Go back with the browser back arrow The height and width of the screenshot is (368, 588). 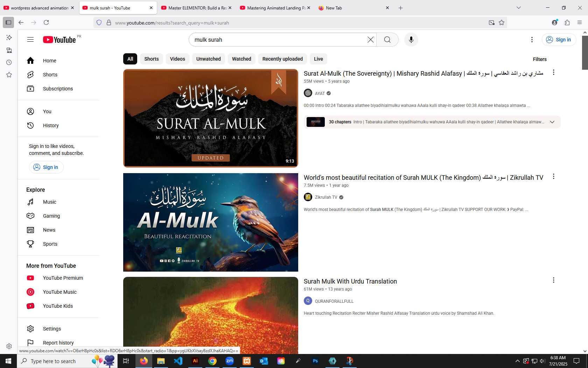point(21,22)
